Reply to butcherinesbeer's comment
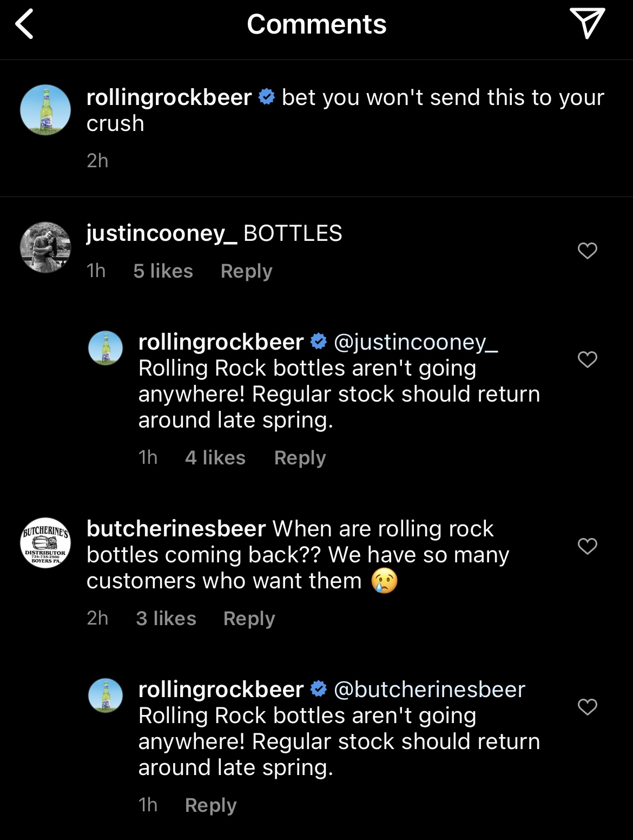This screenshot has width=633, height=840. pos(249,618)
